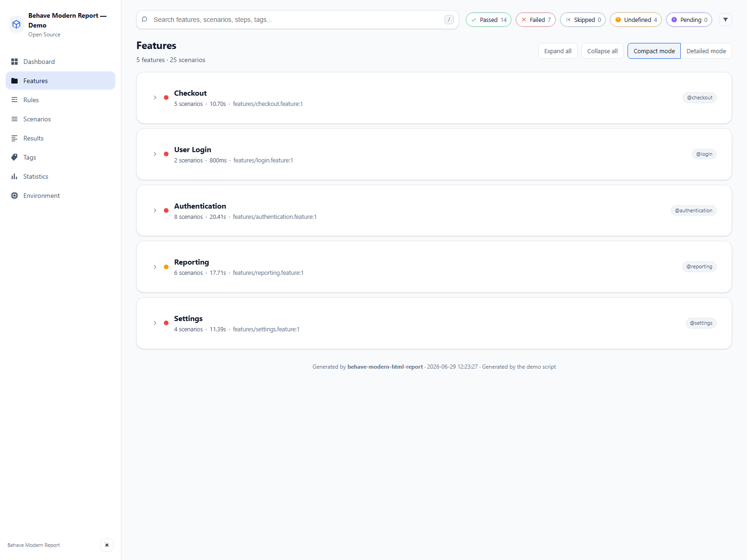Click the red status dot beside Settings
The image size is (747, 560).
[166, 323]
